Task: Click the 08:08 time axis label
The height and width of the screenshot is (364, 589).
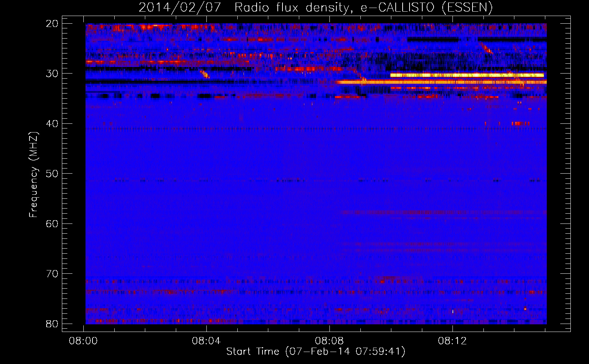Action: (329, 341)
